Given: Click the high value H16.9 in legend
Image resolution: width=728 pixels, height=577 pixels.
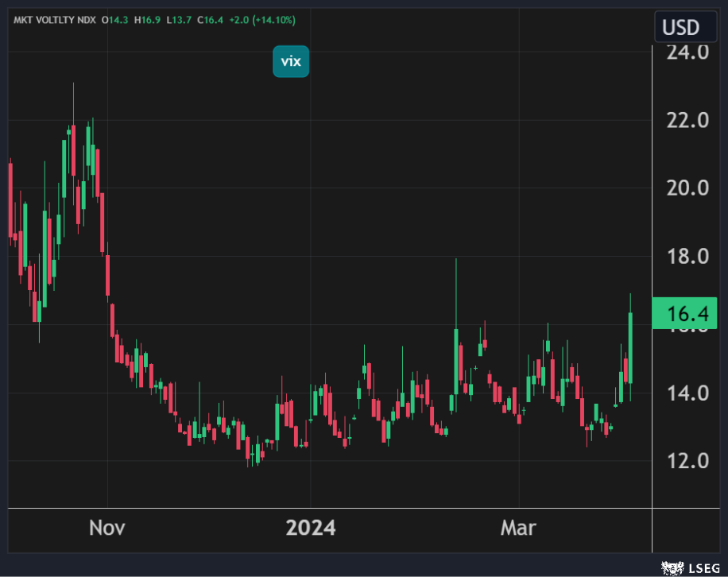Looking at the screenshot, I should [150, 20].
